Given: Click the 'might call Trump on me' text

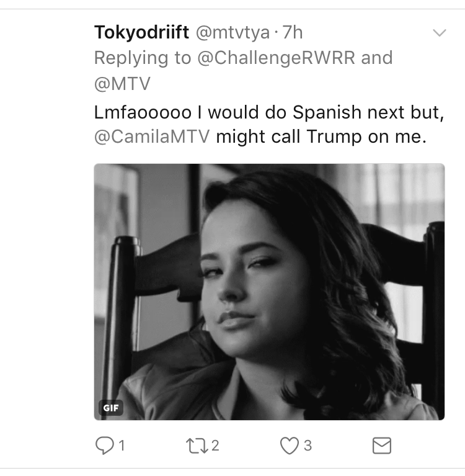Looking at the screenshot, I should (x=321, y=137).
